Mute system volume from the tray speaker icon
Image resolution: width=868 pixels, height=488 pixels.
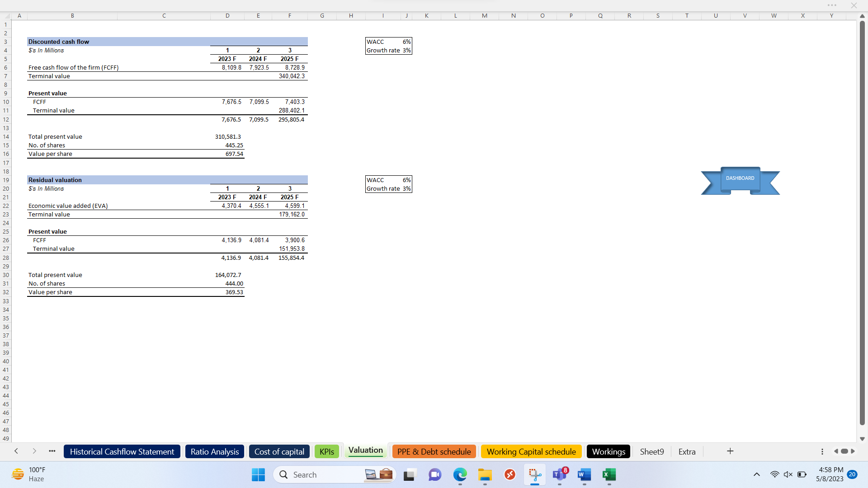pos(788,474)
